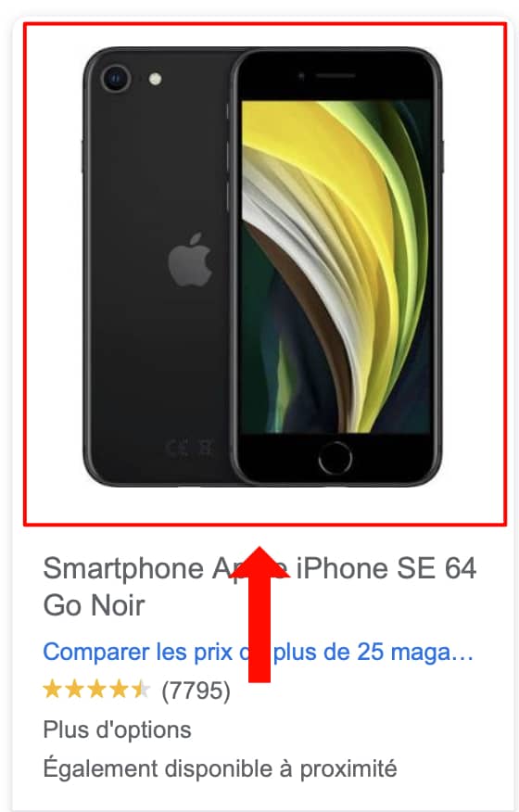Click the "Go Noir" title line
519x812 pixels.
[x=94, y=605]
